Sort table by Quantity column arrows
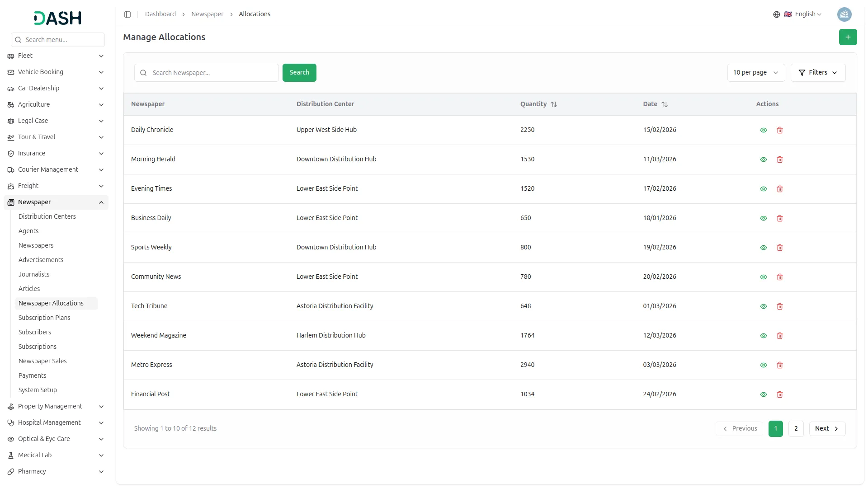The width and height of the screenshot is (868, 488). pyautogui.click(x=554, y=104)
